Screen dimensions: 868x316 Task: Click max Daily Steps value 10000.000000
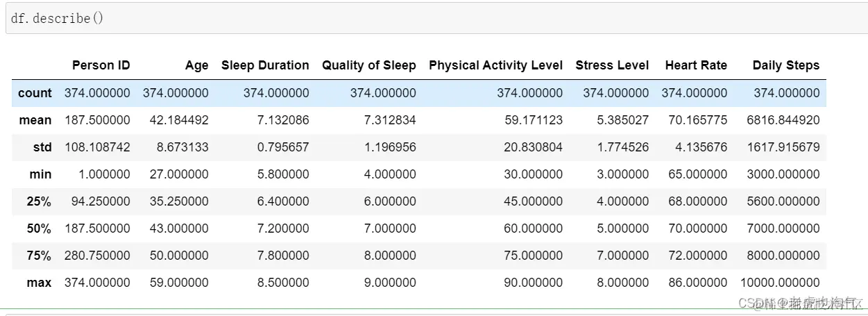click(780, 283)
